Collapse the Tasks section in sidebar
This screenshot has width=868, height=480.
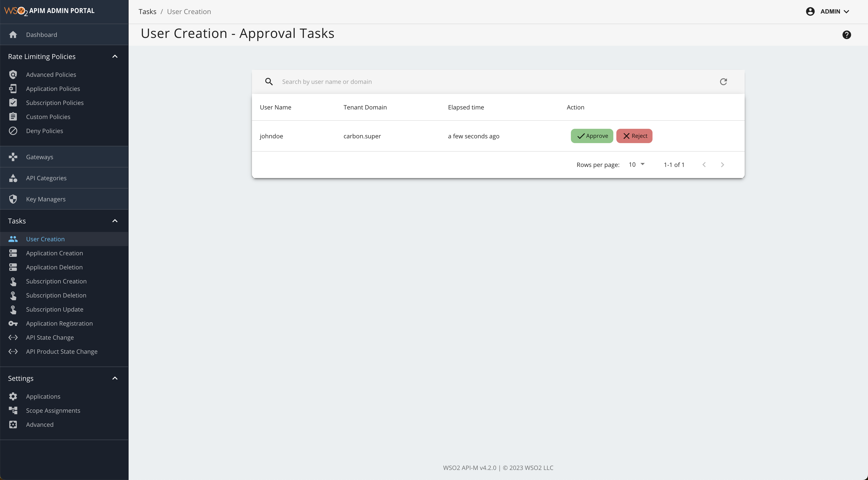(115, 221)
